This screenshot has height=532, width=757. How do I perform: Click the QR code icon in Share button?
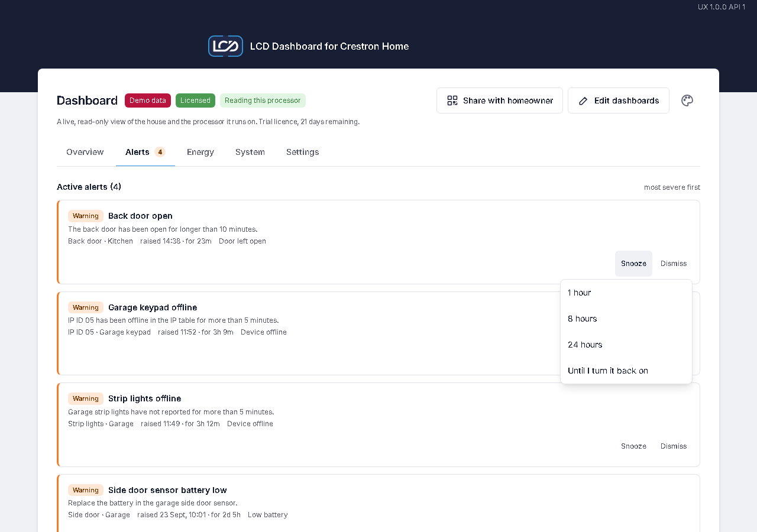[452, 100]
